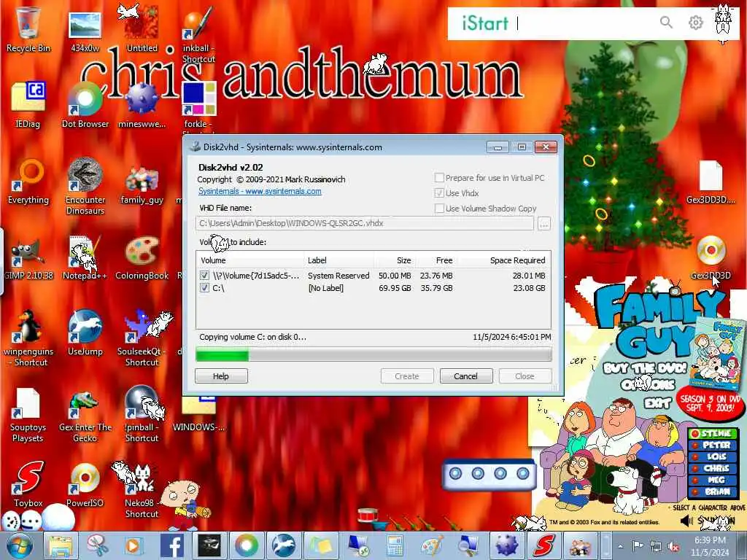Select Meg in the Family Guy character list
This screenshot has height=560, width=747.
[x=713, y=480]
